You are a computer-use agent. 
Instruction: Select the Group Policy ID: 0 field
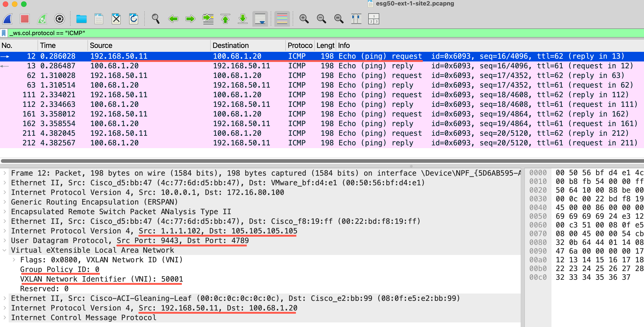(x=60, y=269)
